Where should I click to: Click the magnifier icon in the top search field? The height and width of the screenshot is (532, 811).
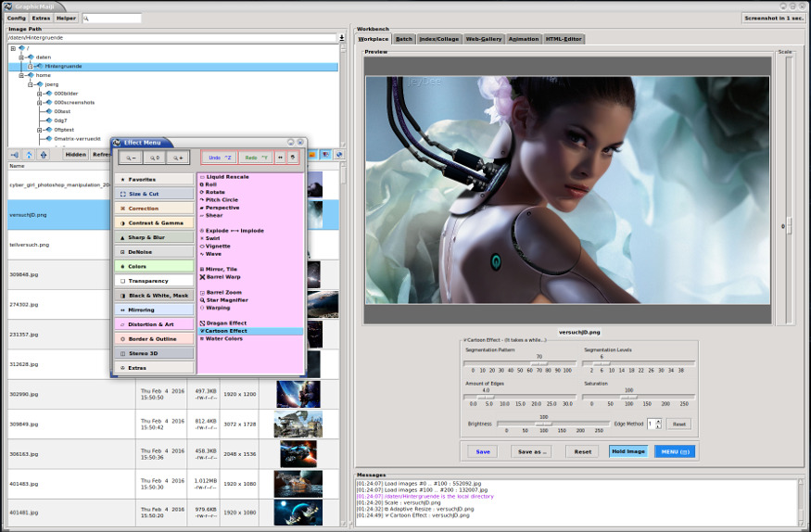(86, 19)
